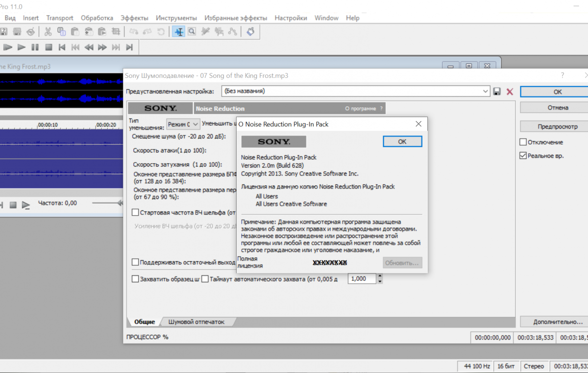The width and height of the screenshot is (588, 373).
Task: Click the question mark beside О программе
Action: 381,108
